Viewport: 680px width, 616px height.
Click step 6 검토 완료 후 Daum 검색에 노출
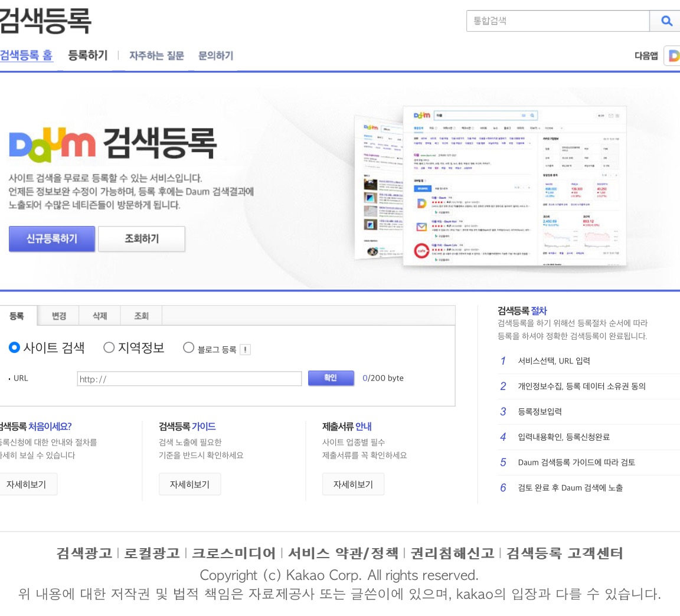tap(570, 488)
